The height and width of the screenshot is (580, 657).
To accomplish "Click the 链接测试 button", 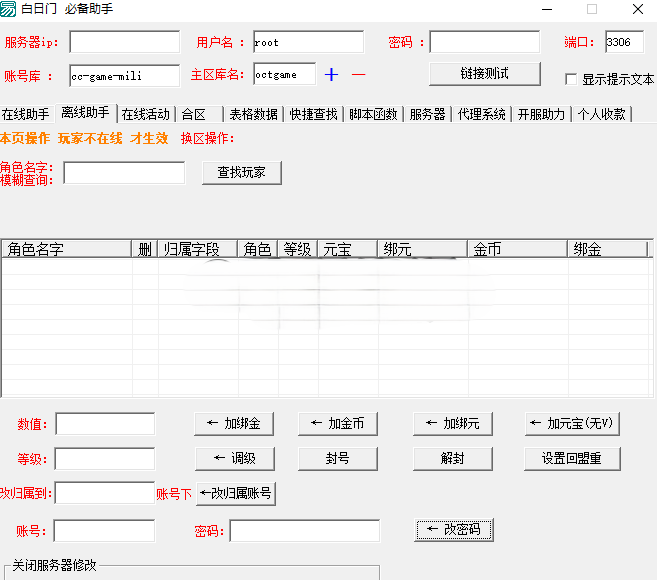I will click(x=485, y=74).
